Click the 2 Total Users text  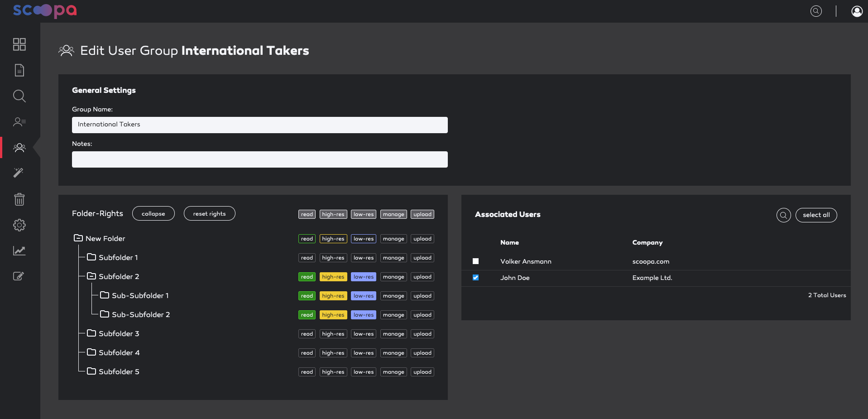click(827, 295)
